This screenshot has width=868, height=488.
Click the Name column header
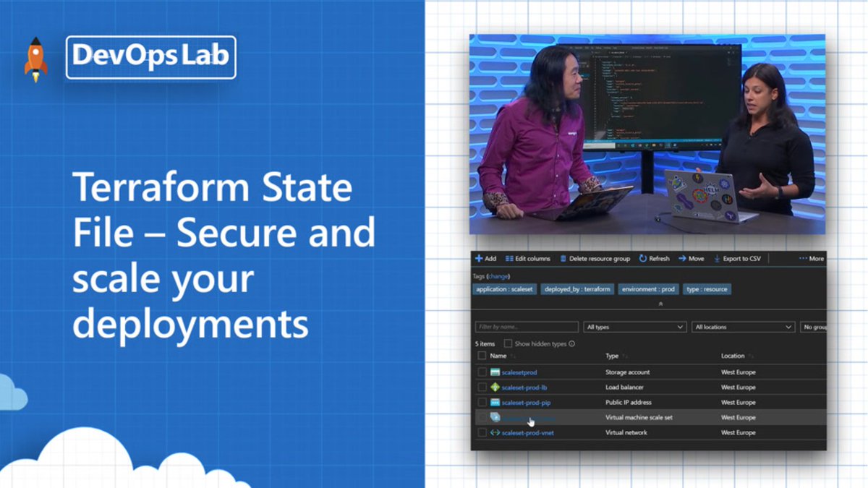498,356
